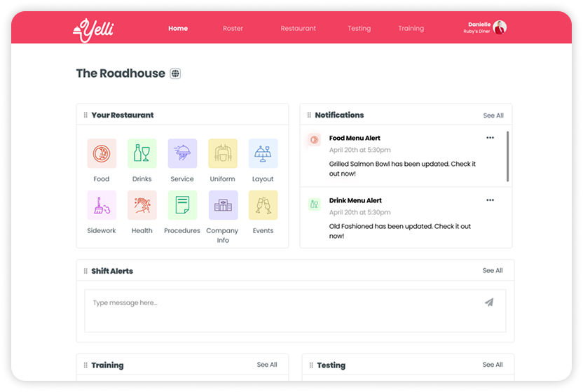Viewport: 583px width, 392px height.
Task: Click the notifications list scrollbar
Action: (507, 156)
